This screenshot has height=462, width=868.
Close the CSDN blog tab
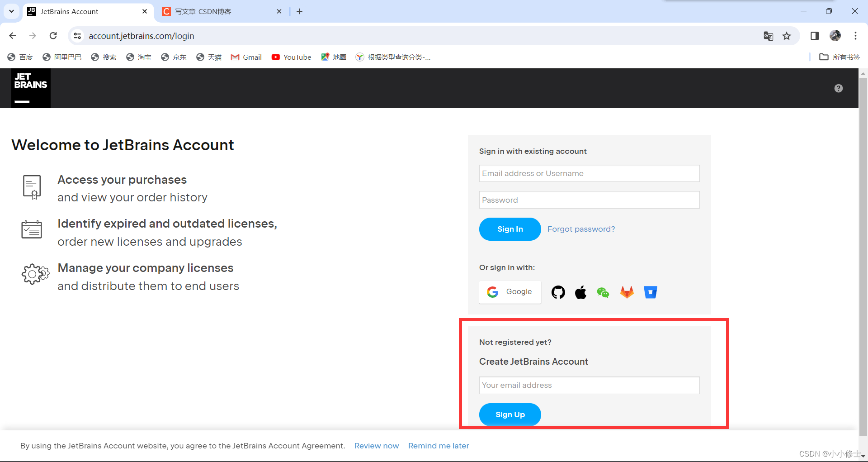pyautogui.click(x=279, y=11)
